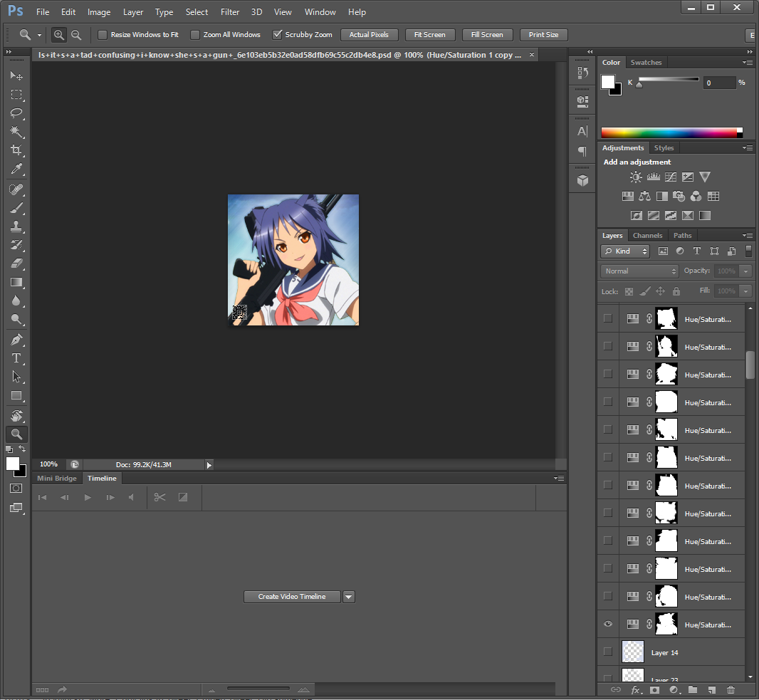The height and width of the screenshot is (700, 759).
Task: Click the foreground color swatch in toolbar
Action: (x=13, y=464)
